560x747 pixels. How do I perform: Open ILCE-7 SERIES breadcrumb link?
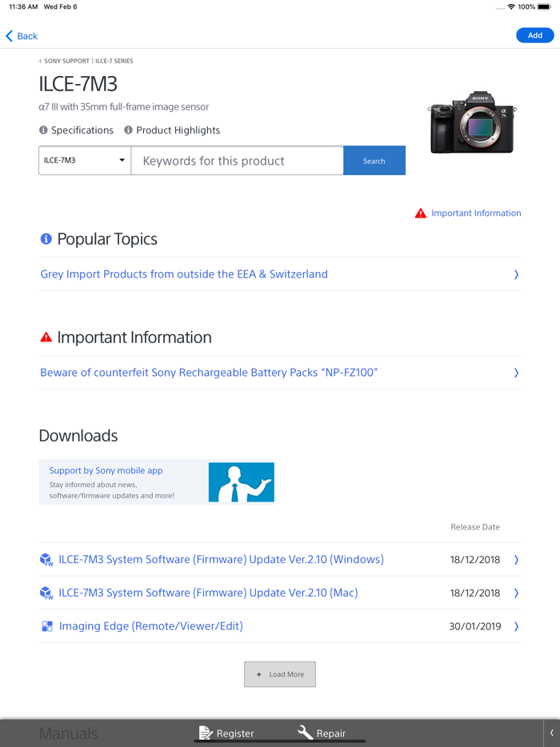coord(114,61)
